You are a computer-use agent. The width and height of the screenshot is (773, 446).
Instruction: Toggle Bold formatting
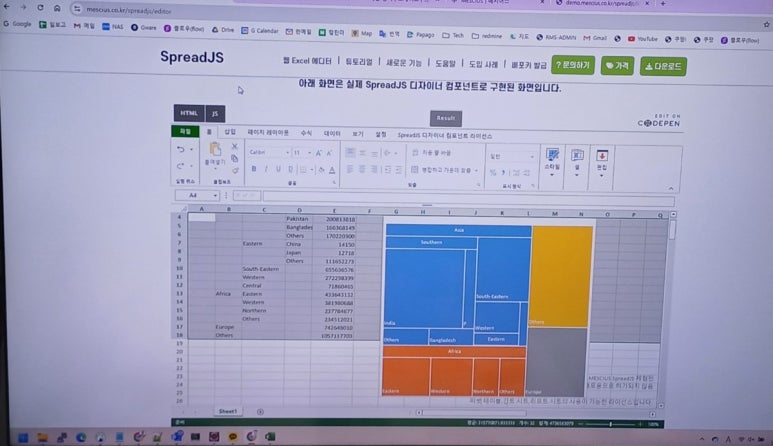click(x=253, y=169)
